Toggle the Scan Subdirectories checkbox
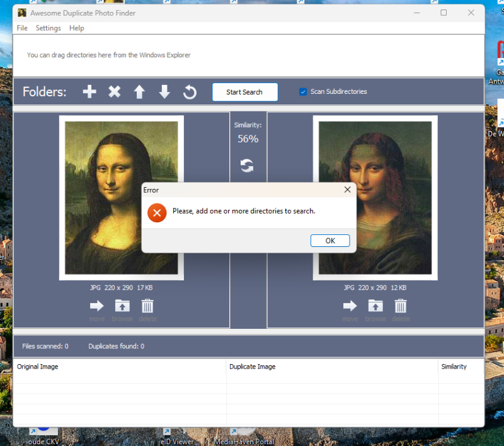The width and height of the screenshot is (504, 446). tap(303, 92)
